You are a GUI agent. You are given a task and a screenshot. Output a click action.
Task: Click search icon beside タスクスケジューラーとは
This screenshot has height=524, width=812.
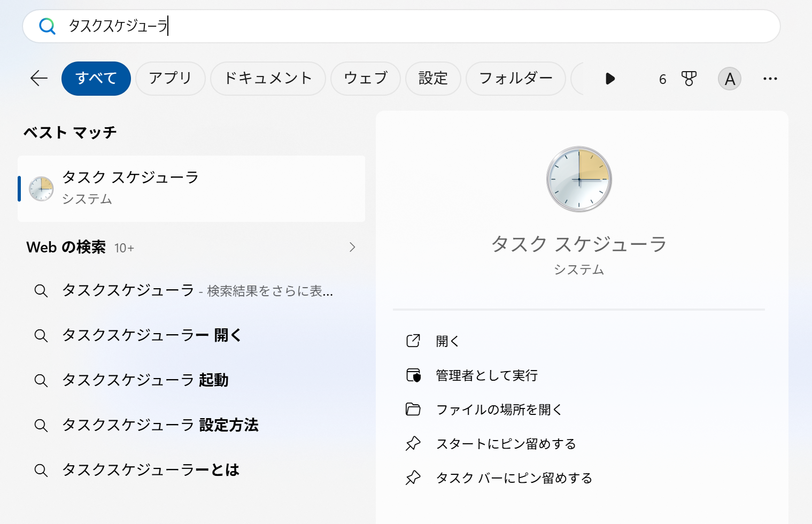(41, 471)
